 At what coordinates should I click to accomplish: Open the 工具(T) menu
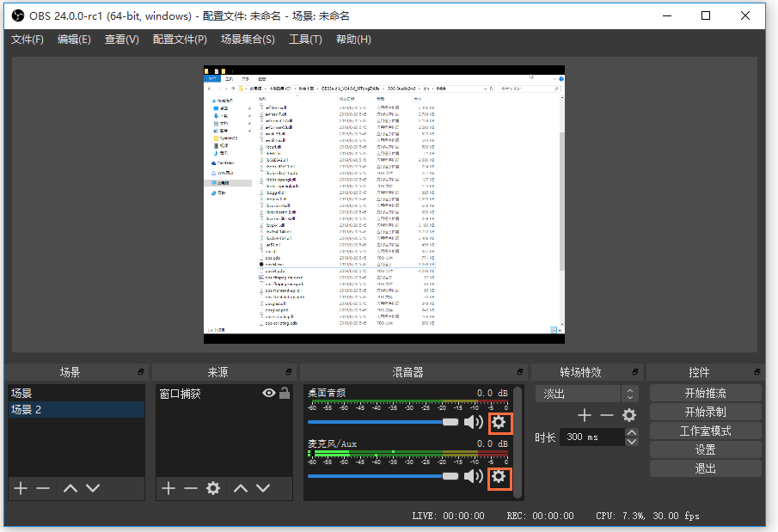(x=305, y=40)
